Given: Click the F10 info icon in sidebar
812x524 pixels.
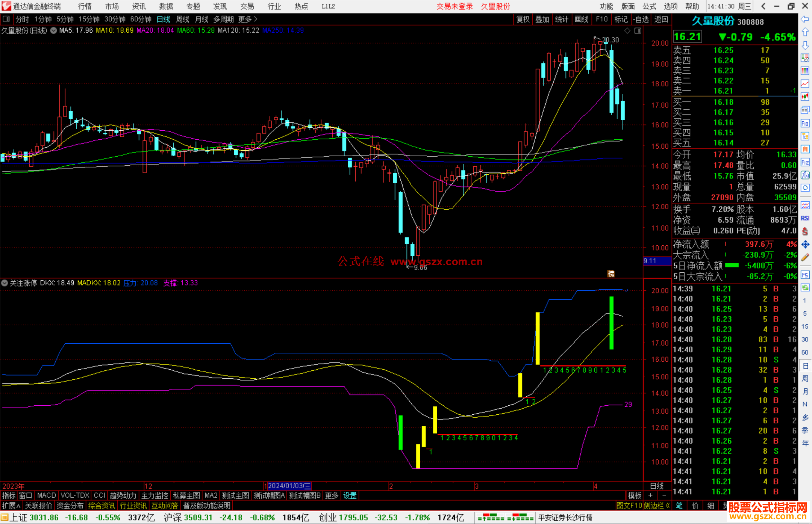Looking at the screenshot, I should [805, 124].
